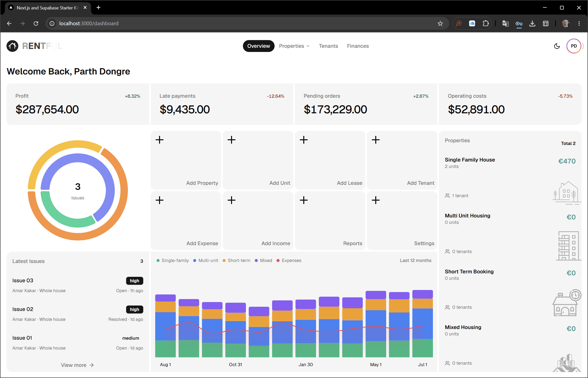Click the Rentful house logo icon
Viewport: 588px width, 378px height.
coord(12,46)
